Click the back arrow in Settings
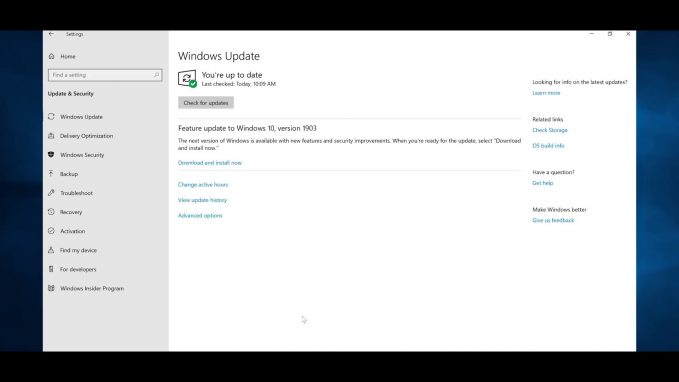The width and height of the screenshot is (679, 382). [51, 34]
